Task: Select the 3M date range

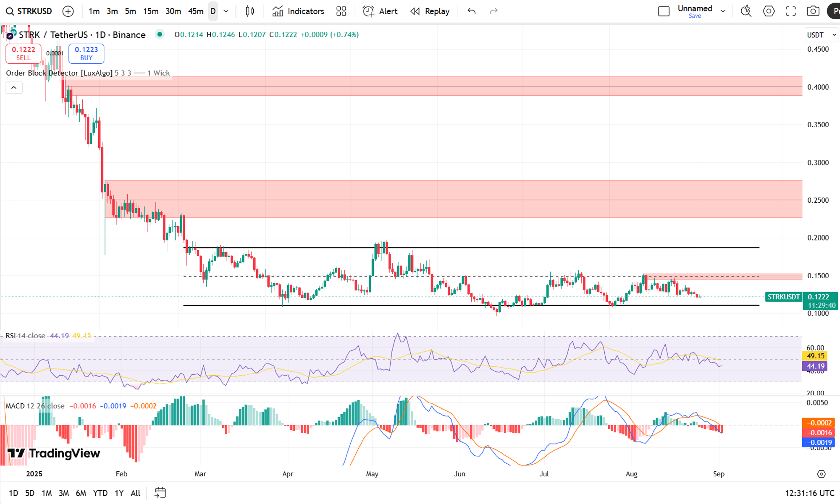Action: click(64, 493)
